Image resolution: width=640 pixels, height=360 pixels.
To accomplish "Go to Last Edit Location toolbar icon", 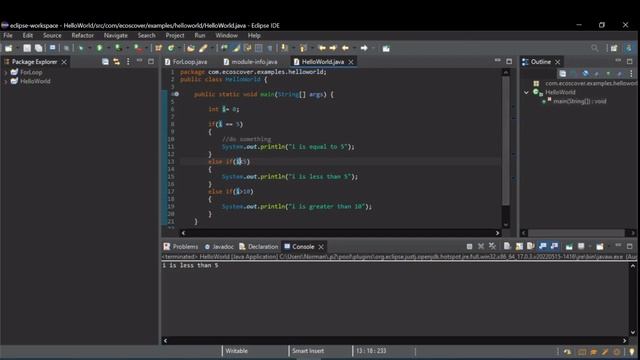I will click(x=322, y=49).
